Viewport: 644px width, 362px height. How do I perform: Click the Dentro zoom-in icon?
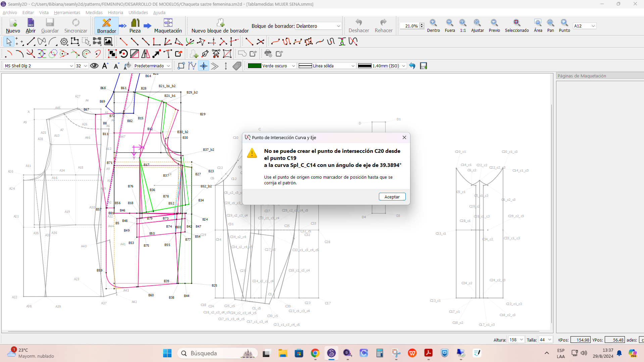click(x=433, y=26)
